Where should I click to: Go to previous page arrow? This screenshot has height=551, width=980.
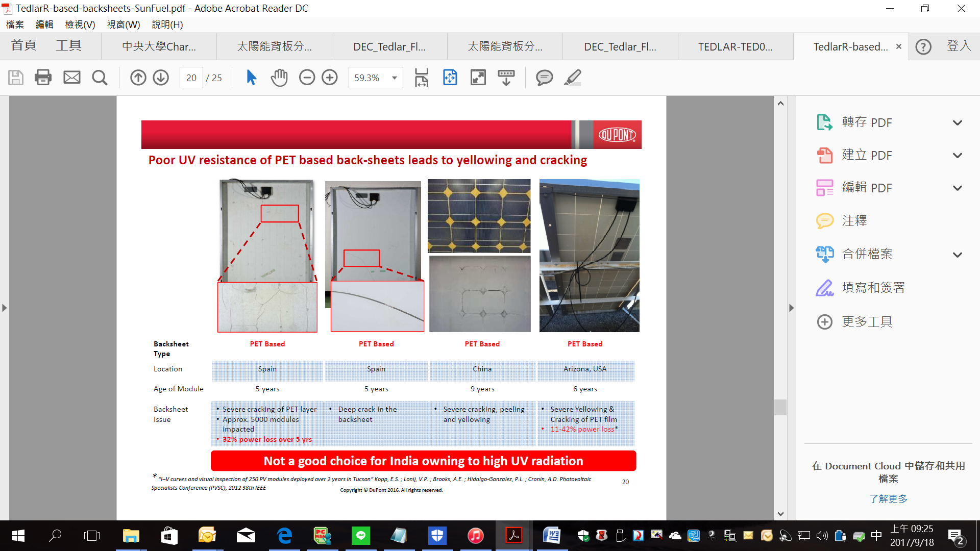tap(138, 78)
